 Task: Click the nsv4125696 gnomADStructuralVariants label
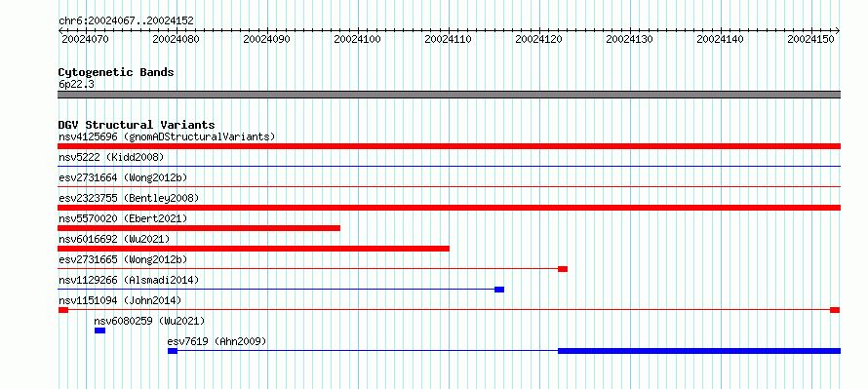tap(167, 136)
